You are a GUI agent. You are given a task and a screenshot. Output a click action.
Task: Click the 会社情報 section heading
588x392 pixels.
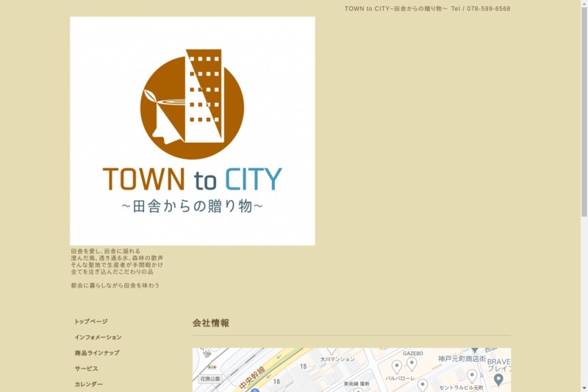click(x=211, y=323)
